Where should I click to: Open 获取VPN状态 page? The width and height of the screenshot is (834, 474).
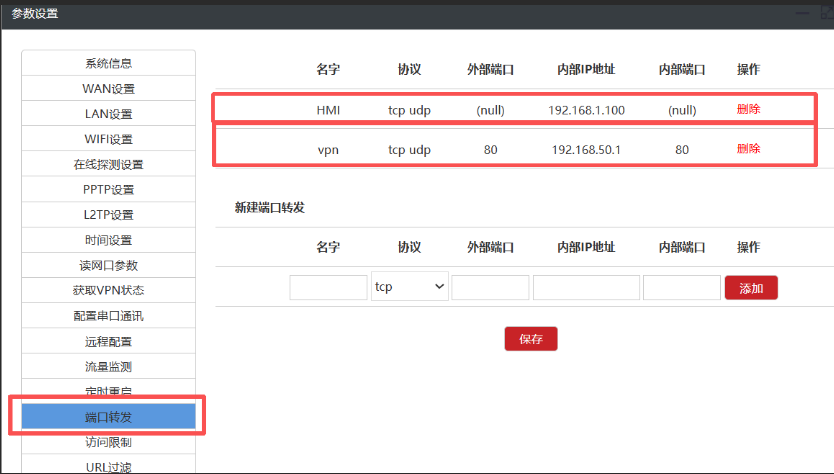pos(108,291)
